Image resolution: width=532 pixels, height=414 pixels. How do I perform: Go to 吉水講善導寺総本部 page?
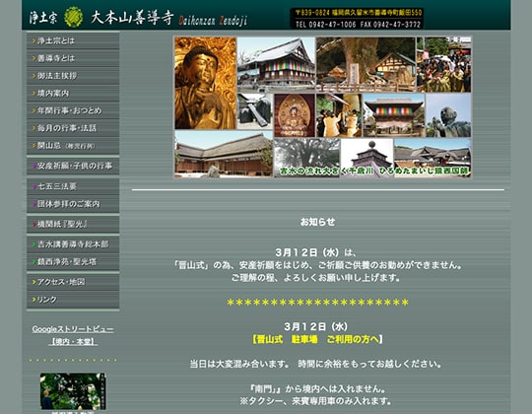point(73,244)
